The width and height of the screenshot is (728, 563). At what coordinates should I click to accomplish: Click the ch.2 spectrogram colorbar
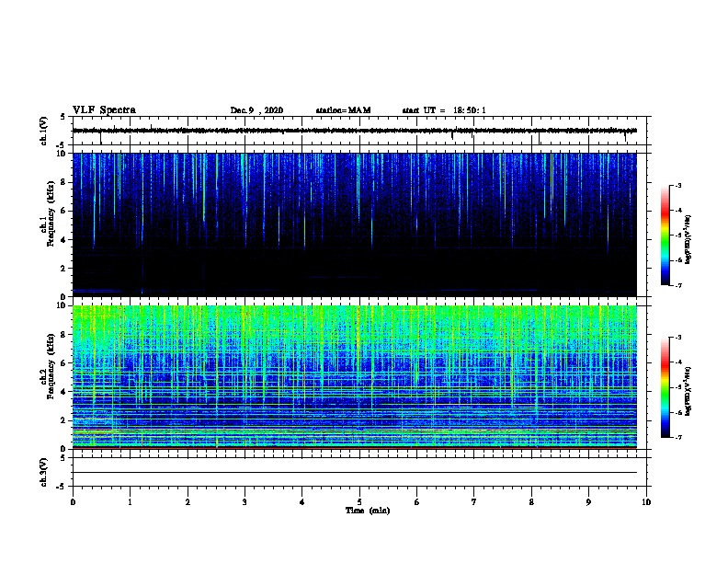[665, 387]
